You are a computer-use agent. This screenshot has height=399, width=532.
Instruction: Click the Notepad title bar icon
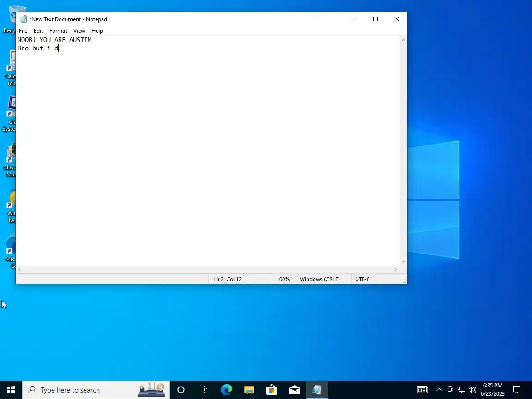[23, 19]
